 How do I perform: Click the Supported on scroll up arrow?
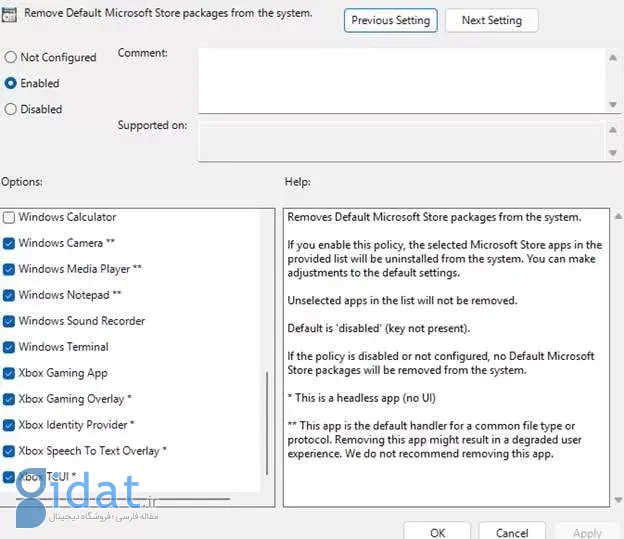[x=613, y=130]
